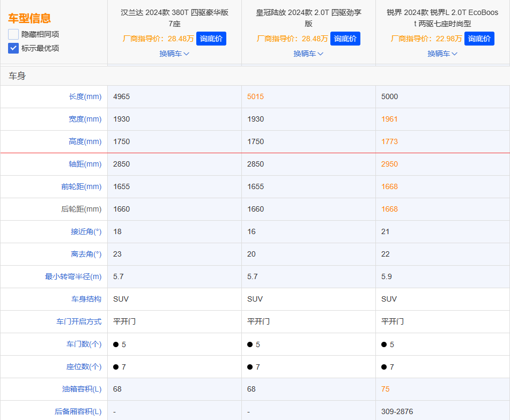The height and width of the screenshot is (420, 510).
Task: Click the 接近角(°) parameter link
Action: point(86,231)
